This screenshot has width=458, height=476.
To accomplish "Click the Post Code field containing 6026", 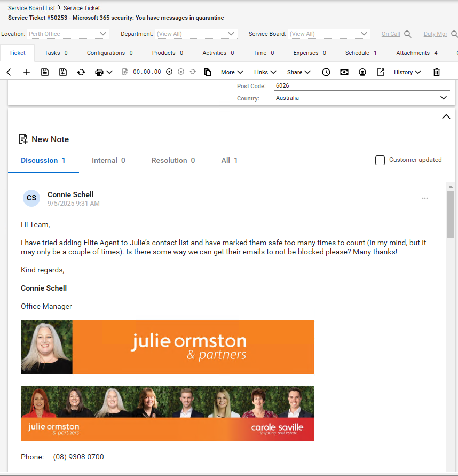I will (x=361, y=85).
